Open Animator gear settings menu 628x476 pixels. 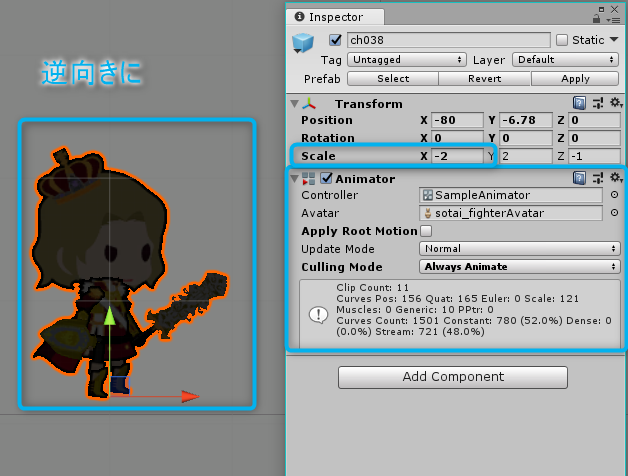pos(616,177)
